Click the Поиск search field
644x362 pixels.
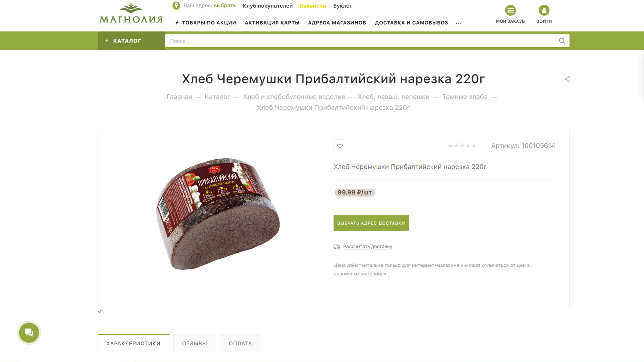point(361,41)
